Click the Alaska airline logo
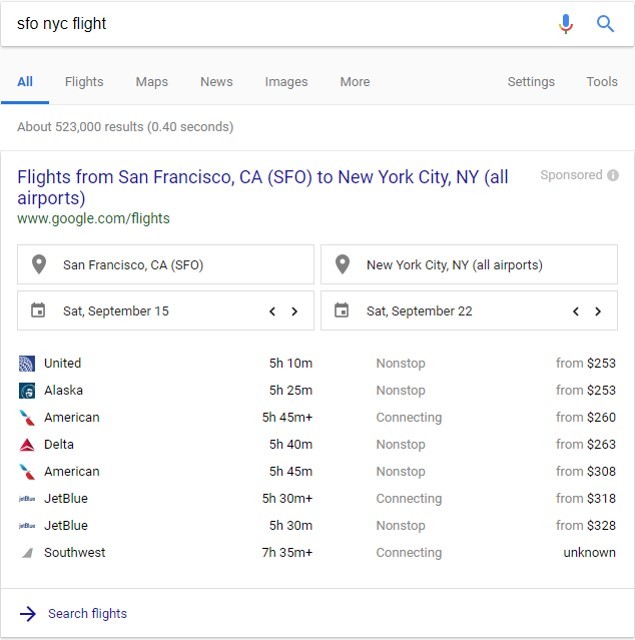635x640 pixels. [x=27, y=390]
